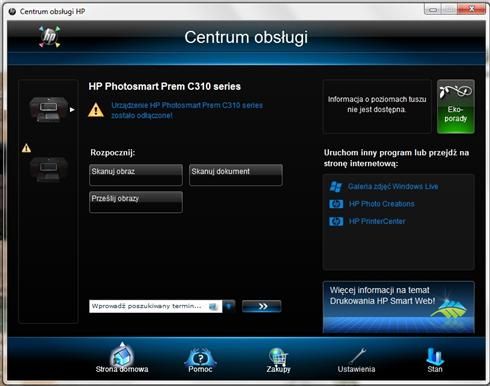Open Galeria zdjęć Windows Live link
The image size is (490, 386).
click(x=393, y=187)
